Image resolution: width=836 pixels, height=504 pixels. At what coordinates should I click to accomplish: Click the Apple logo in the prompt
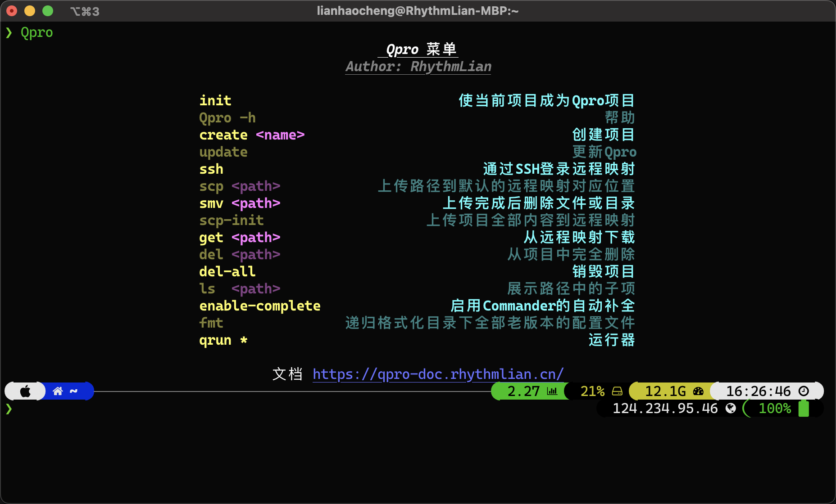(25, 391)
